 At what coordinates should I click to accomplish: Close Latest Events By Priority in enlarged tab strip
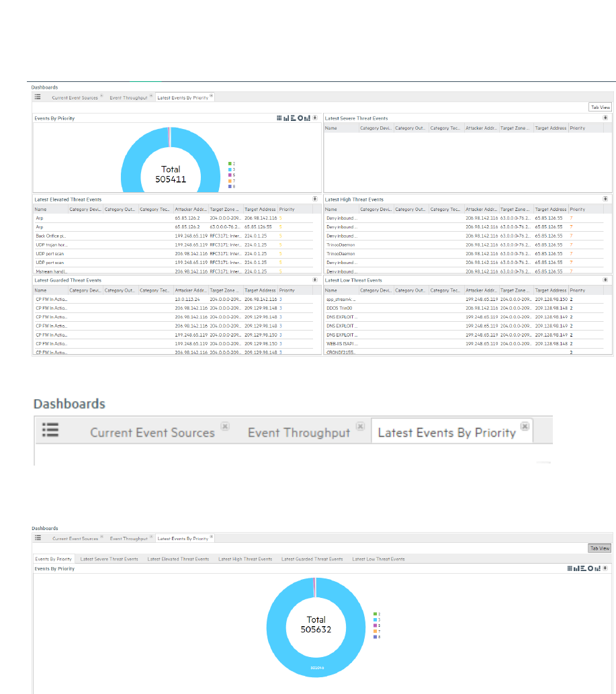coord(525,426)
